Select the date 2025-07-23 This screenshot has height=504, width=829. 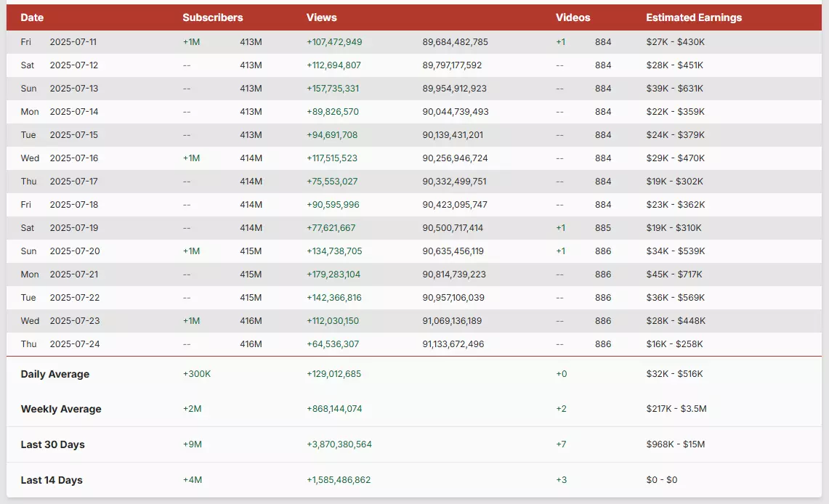click(75, 321)
